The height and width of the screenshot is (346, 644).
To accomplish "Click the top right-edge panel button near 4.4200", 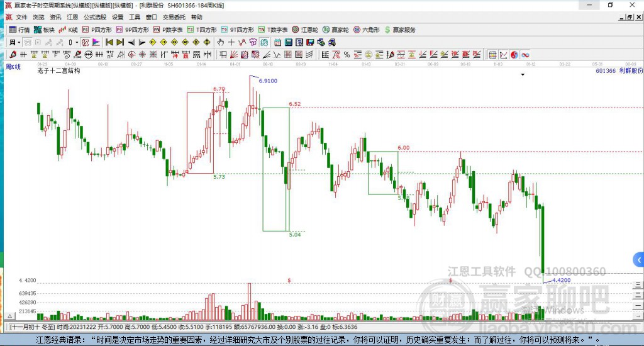I will click(x=638, y=284).
